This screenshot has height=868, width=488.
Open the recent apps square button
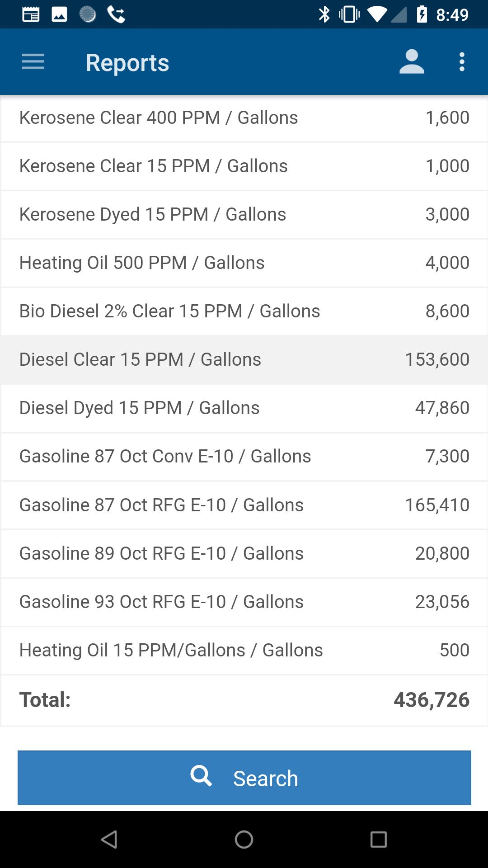379,840
